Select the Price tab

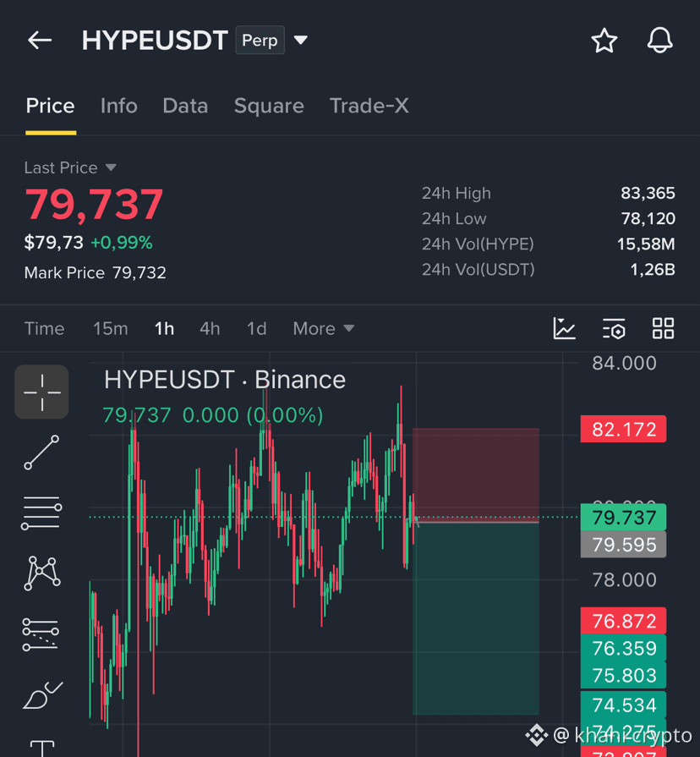[x=50, y=106]
